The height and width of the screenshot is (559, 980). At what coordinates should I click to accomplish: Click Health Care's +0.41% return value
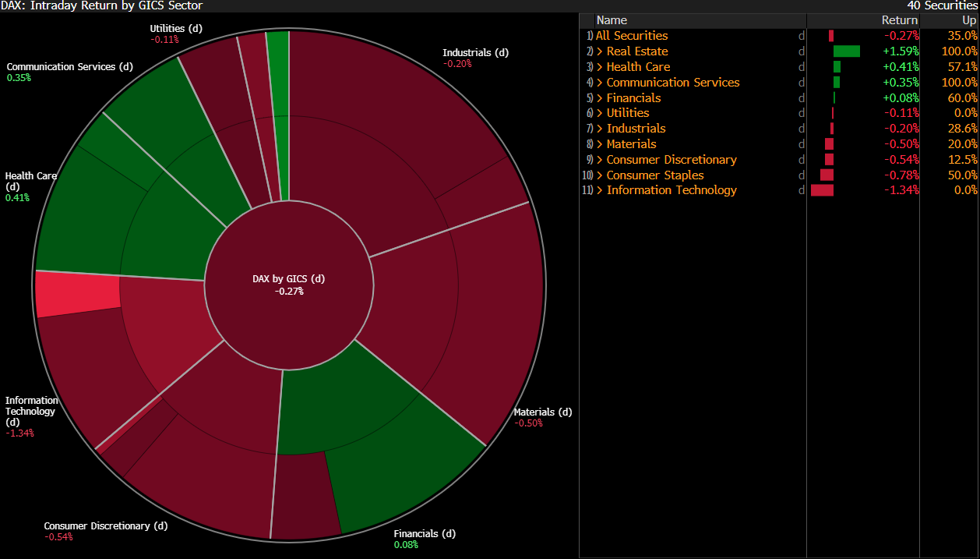[x=901, y=67]
